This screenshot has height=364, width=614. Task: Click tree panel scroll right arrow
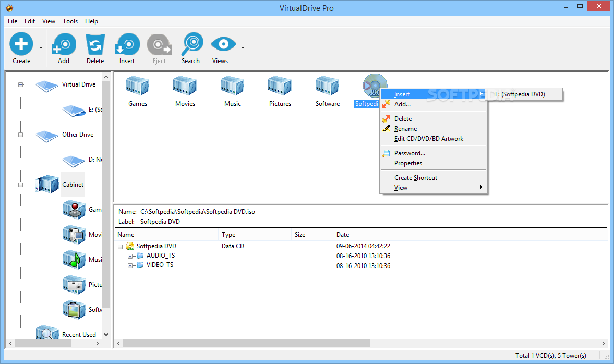[98, 343]
